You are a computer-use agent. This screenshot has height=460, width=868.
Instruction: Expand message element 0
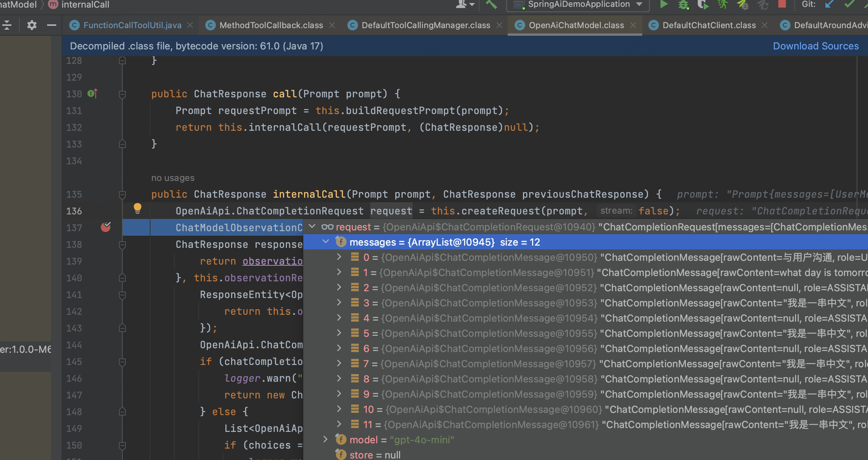[339, 257]
